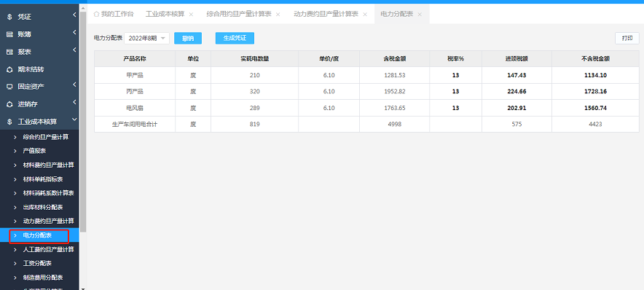Click the 1560.74 tax-exclusive amount cell
This screenshot has height=290, width=644.
(x=595, y=108)
